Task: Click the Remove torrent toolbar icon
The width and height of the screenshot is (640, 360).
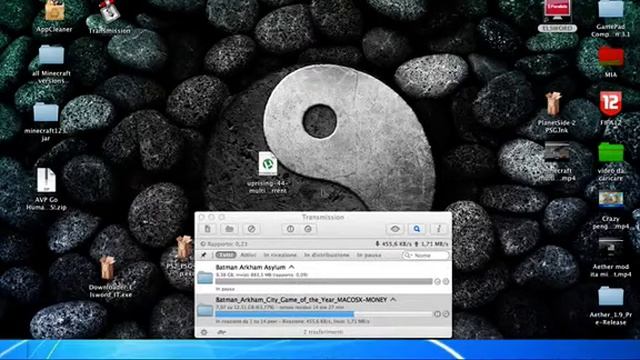Action: (x=251, y=229)
